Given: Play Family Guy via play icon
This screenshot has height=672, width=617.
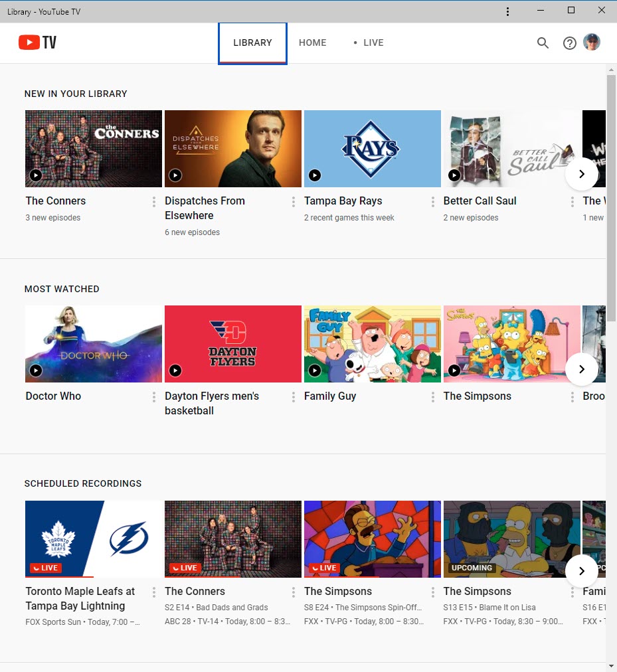Looking at the screenshot, I should (315, 371).
